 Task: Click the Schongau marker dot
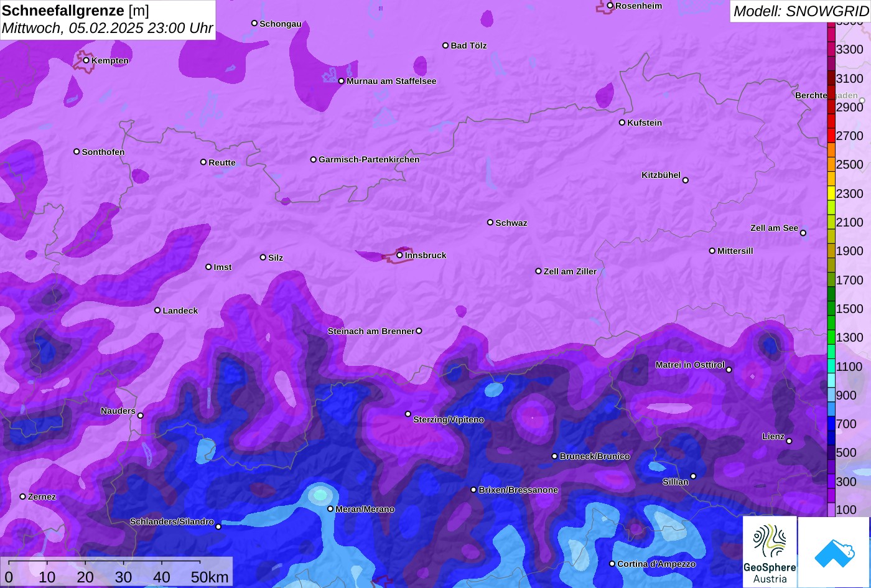coord(254,23)
